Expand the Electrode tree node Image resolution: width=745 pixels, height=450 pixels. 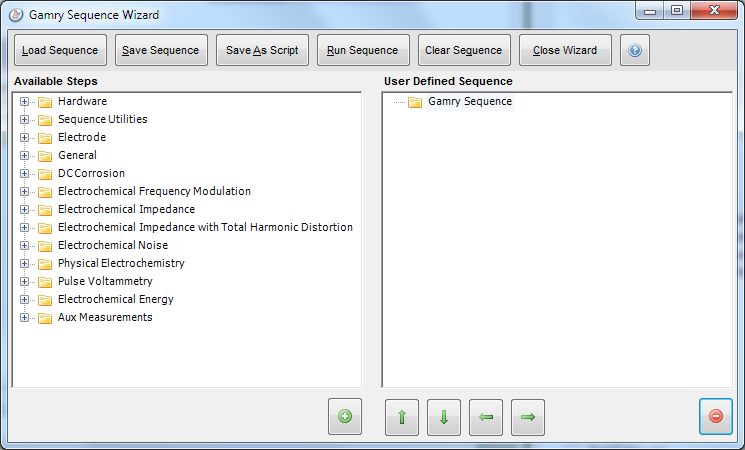click(x=24, y=138)
